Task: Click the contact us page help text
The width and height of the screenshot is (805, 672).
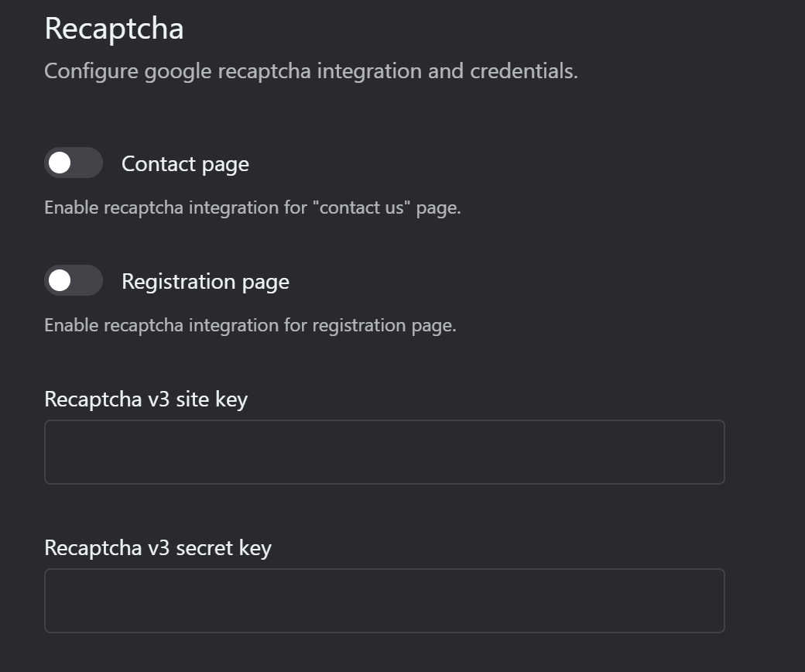Action: [x=252, y=208]
